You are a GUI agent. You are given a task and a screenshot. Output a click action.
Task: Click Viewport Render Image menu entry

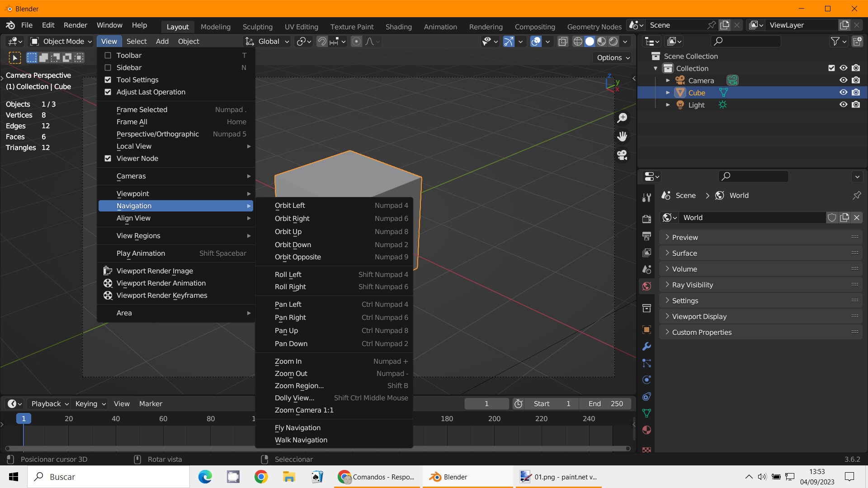click(x=155, y=271)
